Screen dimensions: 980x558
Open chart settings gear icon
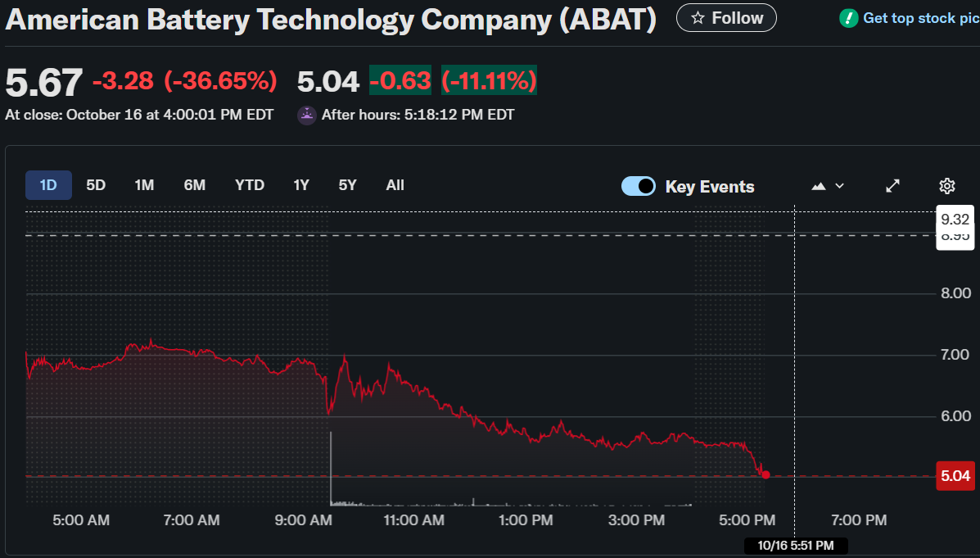point(947,186)
